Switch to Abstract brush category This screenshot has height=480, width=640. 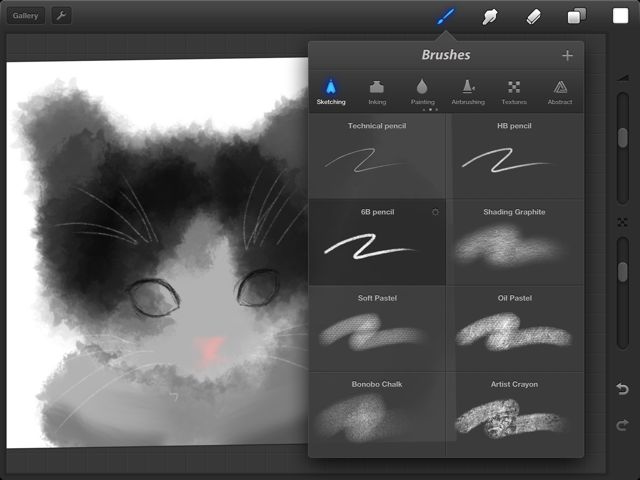coord(560,92)
